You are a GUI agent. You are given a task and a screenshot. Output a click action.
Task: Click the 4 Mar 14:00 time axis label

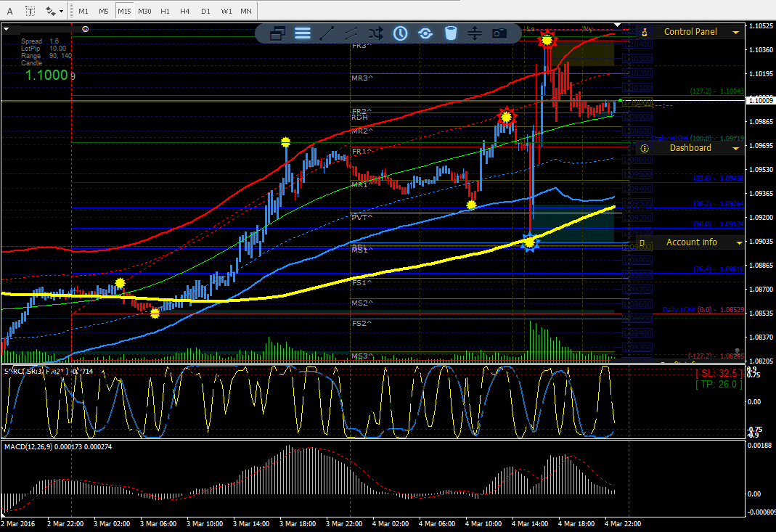[x=530, y=523]
